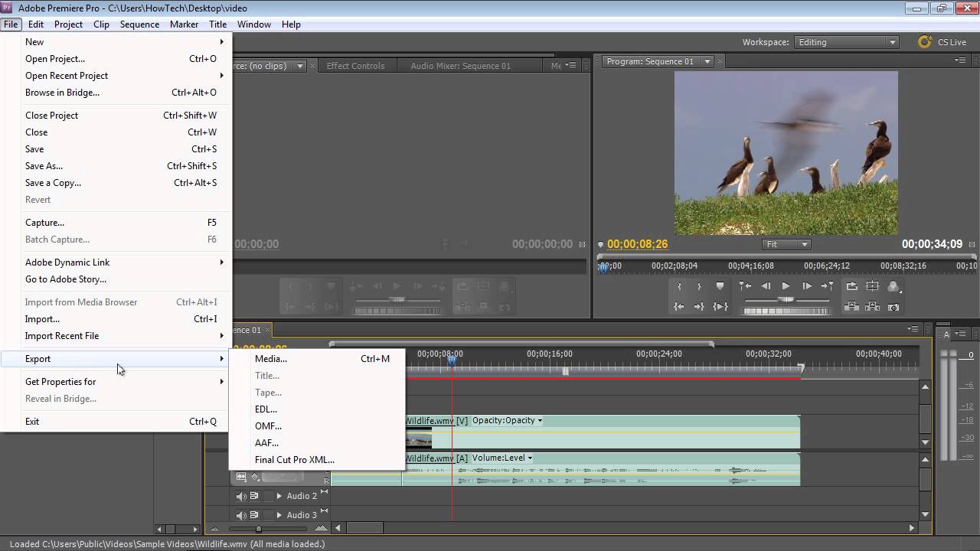
Task: Click the Set In Point button
Action: tap(679, 286)
